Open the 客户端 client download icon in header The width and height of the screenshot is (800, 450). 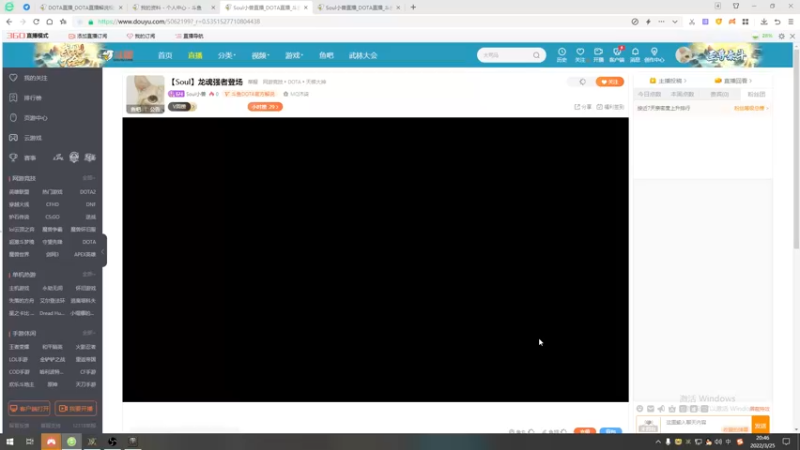[x=617, y=52]
